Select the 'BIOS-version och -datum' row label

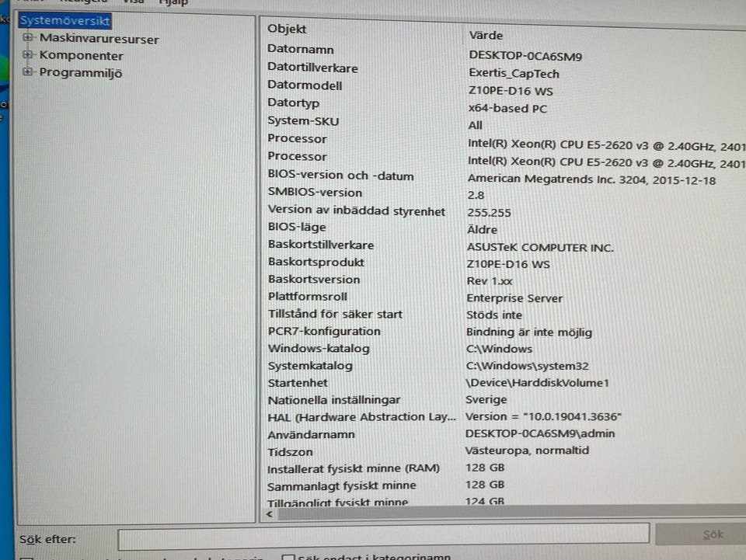(x=340, y=175)
